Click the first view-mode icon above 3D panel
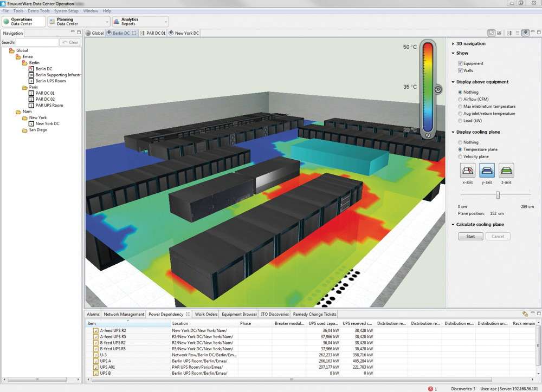Viewport: 542px width, 392px height. pos(492,33)
